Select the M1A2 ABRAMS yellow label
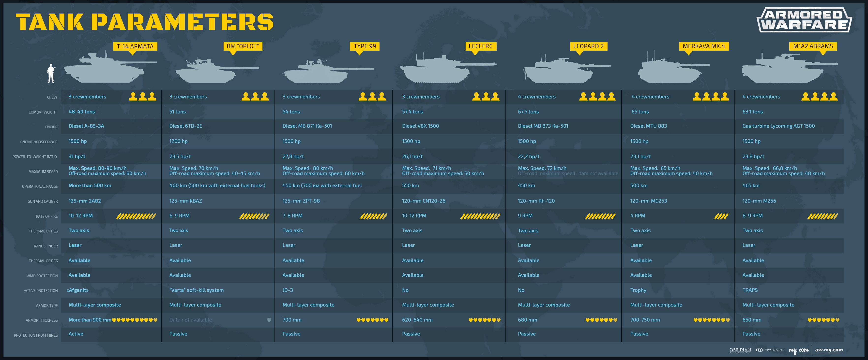Screen dimensions: 868x360 click(x=813, y=46)
